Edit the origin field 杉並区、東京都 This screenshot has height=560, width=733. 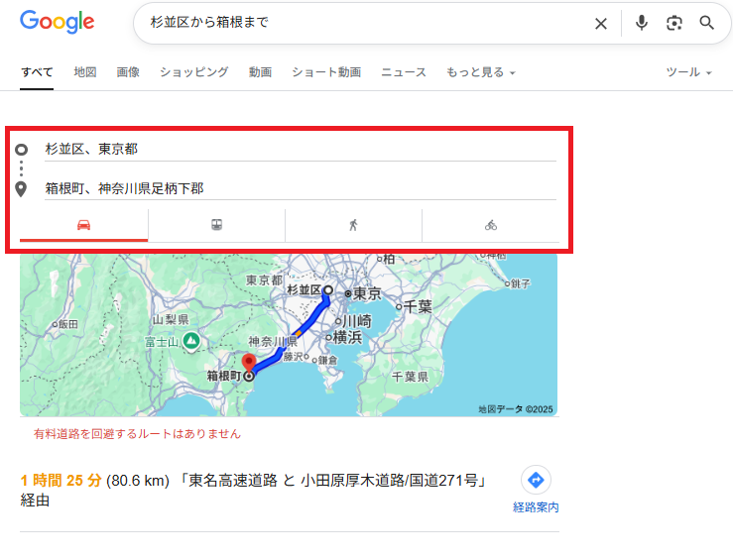point(298,149)
